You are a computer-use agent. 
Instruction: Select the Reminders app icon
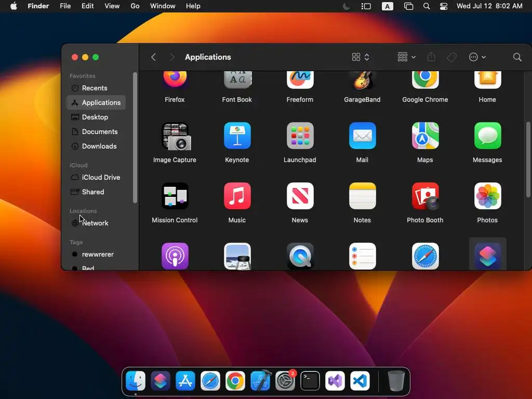[362, 256]
